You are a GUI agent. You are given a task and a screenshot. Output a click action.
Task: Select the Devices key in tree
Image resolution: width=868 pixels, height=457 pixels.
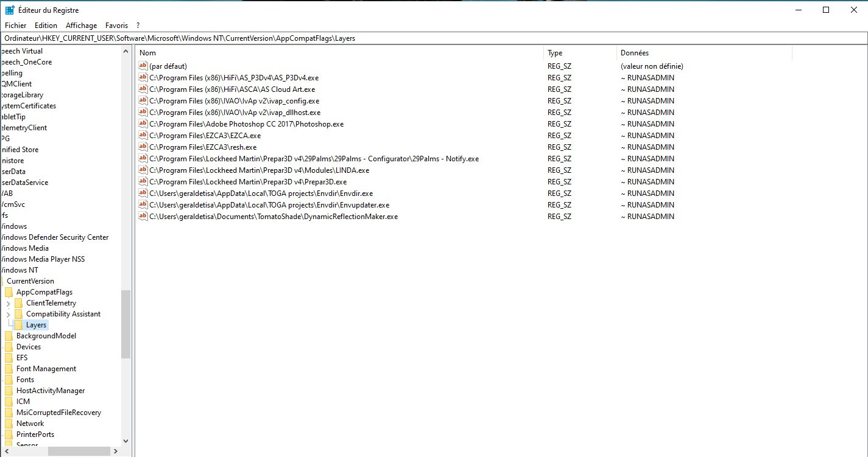tap(29, 347)
